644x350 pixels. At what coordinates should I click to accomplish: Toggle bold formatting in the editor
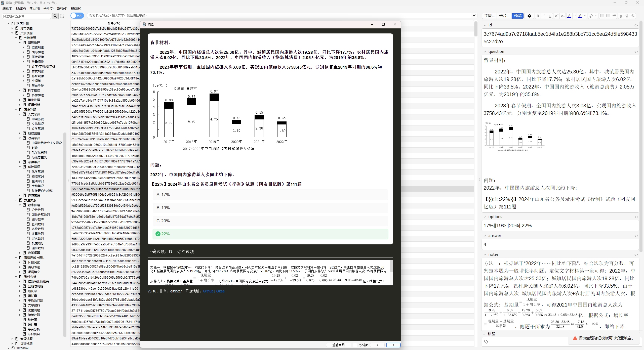pyautogui.click(x=538, y=16)
